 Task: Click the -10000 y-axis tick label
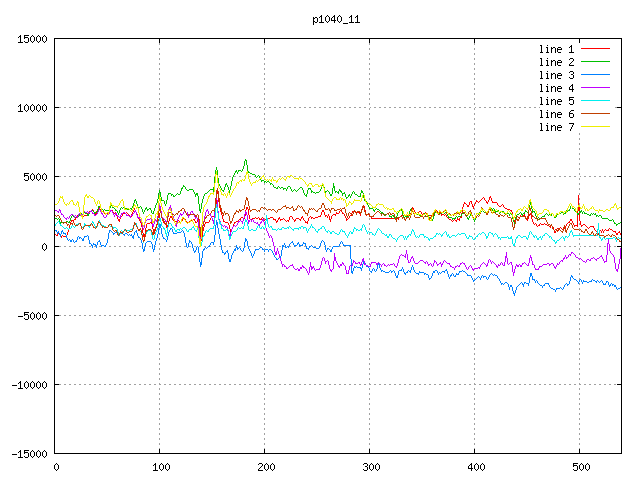[28, 384]
